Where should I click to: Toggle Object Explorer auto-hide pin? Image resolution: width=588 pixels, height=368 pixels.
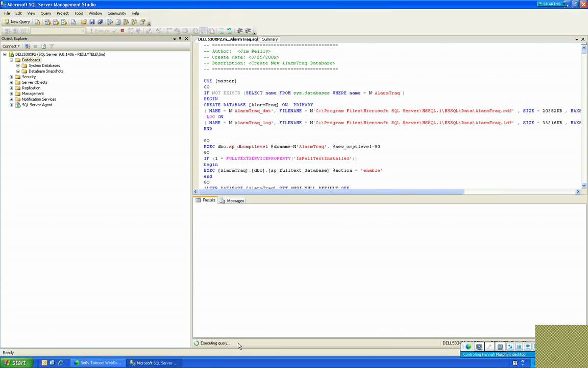180,39
